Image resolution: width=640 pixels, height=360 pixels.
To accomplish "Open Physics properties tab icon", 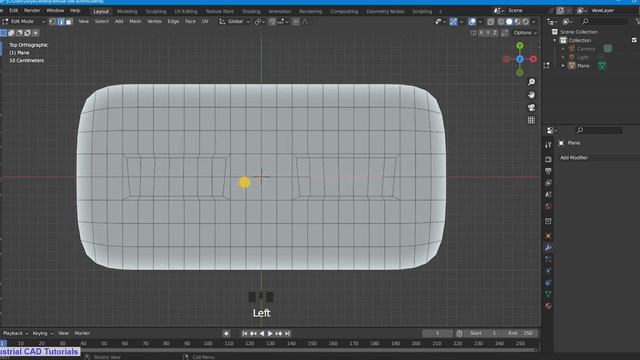I will (548, 271).
